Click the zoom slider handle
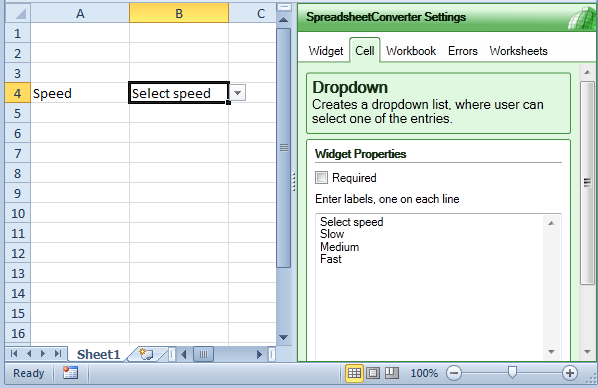The image size is (598, 388). [x=512, y=372]
